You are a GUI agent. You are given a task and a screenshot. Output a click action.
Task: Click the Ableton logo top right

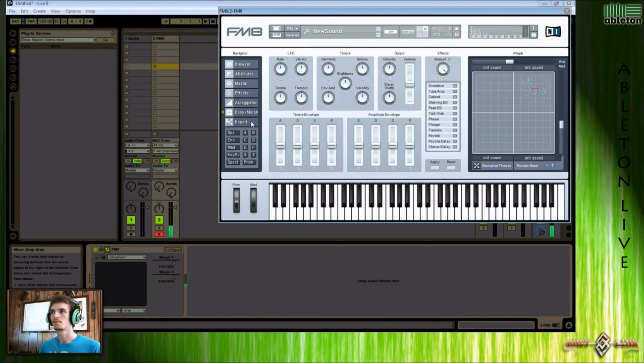point(623,14)
